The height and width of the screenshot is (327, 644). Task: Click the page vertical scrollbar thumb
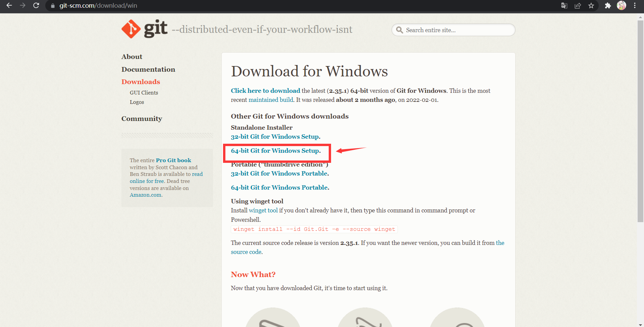pyautogui.click(x=640, y=121)
